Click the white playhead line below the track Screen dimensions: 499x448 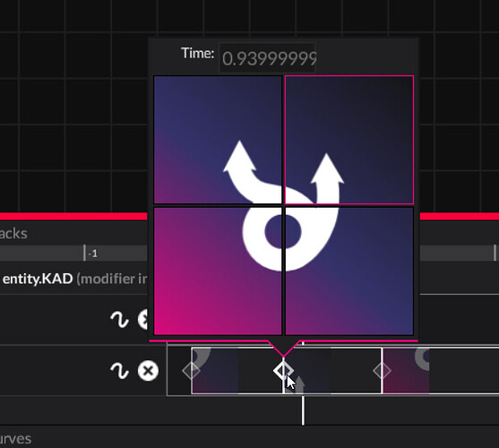303,410
